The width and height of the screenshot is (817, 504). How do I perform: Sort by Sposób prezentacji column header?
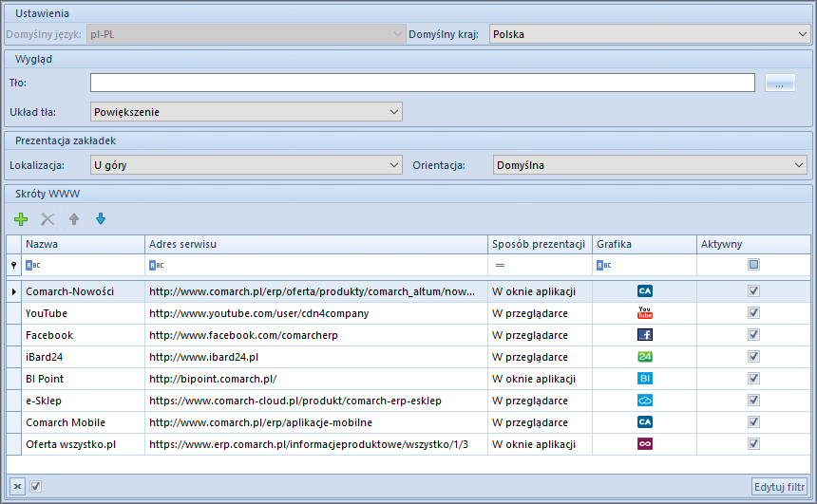[540, 244]
